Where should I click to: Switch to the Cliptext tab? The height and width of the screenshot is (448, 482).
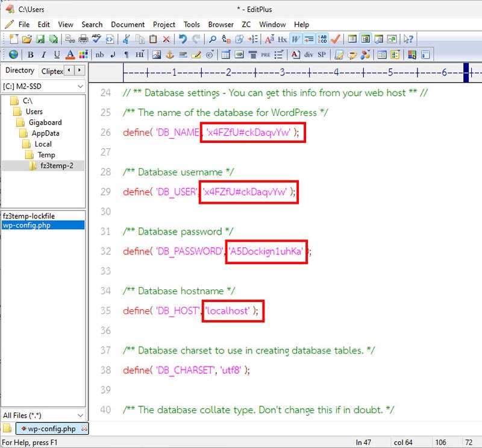tap(52, 71)
